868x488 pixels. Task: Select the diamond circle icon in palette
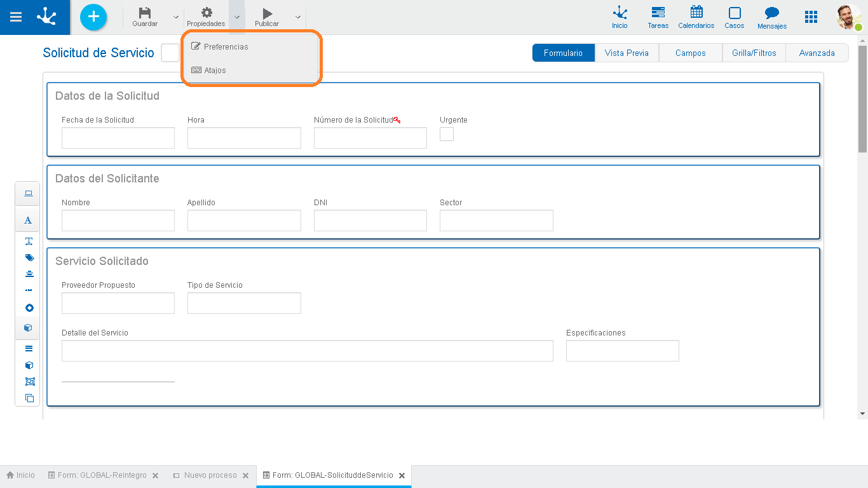pos(29,308)
